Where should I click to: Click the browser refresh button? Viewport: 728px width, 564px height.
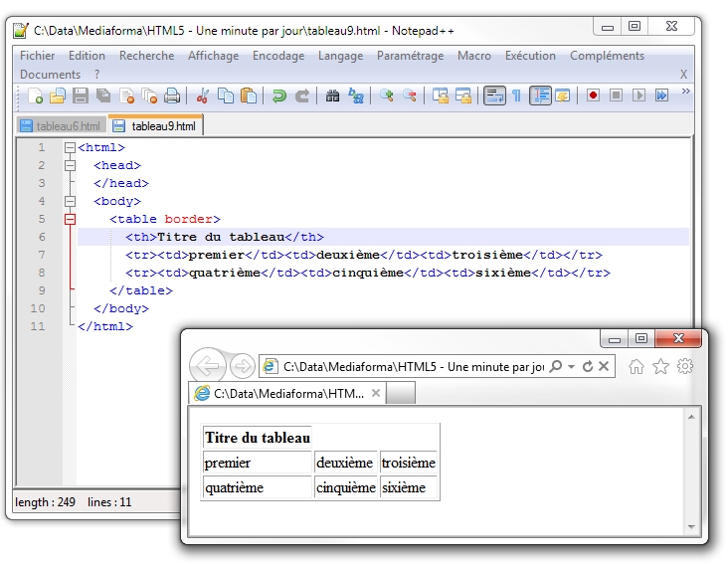point(587,367)
